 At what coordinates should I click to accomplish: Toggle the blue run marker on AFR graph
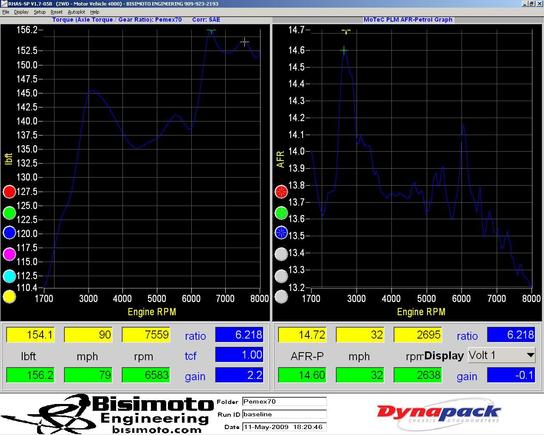click(x=281, y=233)
